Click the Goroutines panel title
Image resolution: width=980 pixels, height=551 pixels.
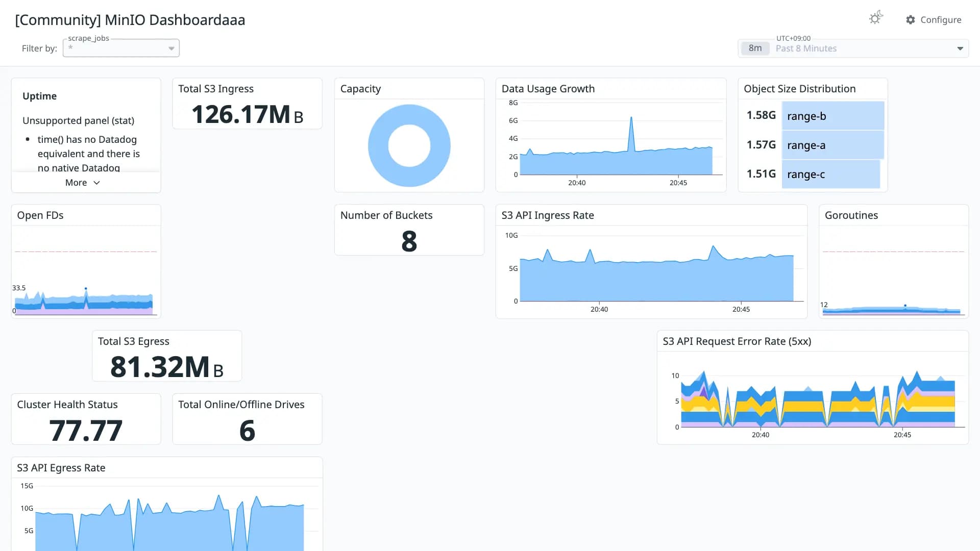pyautogui.click(x=851, y=215)
